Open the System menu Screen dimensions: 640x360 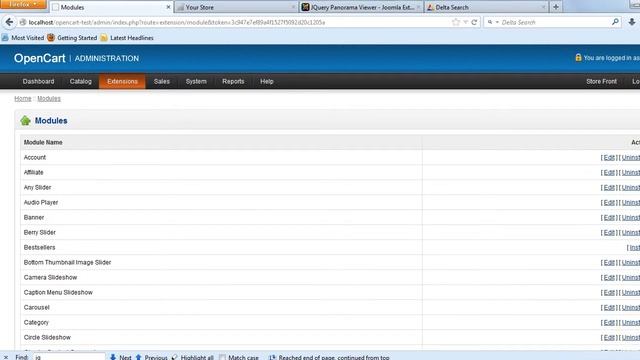pos(196,81)
